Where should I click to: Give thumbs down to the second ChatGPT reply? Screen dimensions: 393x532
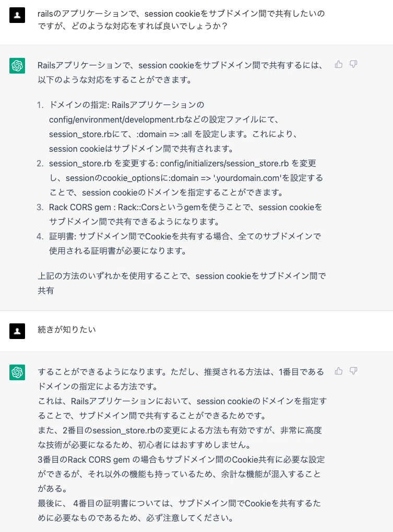pos(353,371)
